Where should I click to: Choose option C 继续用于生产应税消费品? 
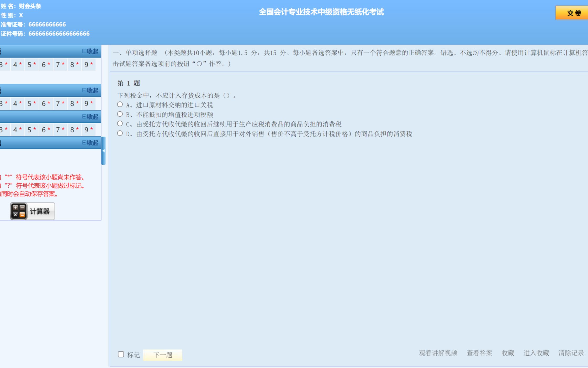(120, 123)
